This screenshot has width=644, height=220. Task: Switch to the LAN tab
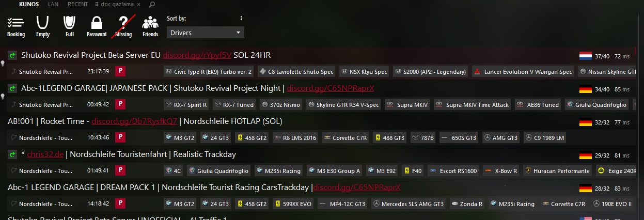[x=53, y=4]
